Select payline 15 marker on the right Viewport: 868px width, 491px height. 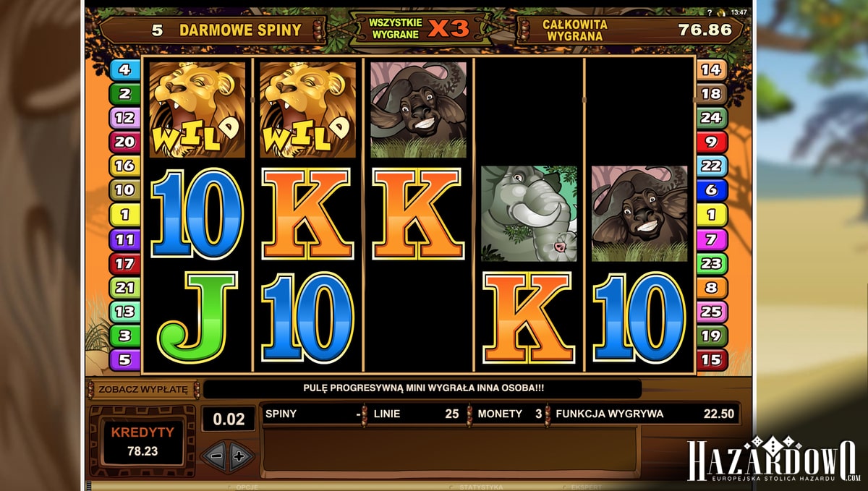[x=711, y=359]
